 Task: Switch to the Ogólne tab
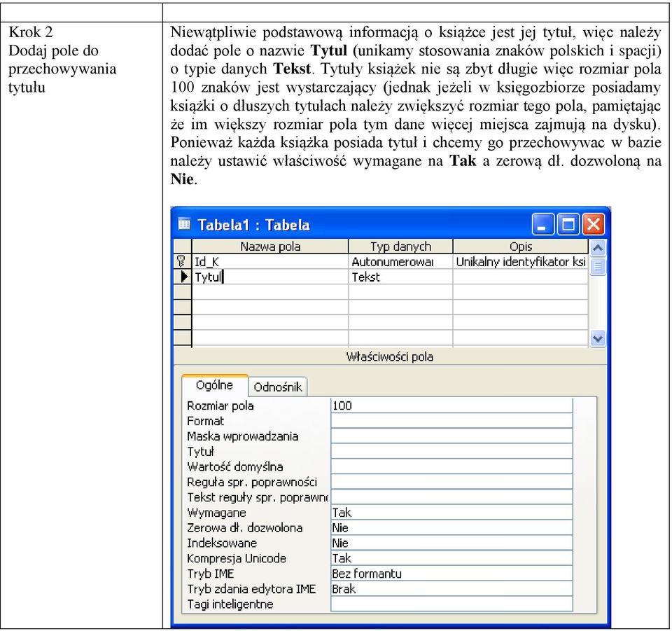pos(214,385)
